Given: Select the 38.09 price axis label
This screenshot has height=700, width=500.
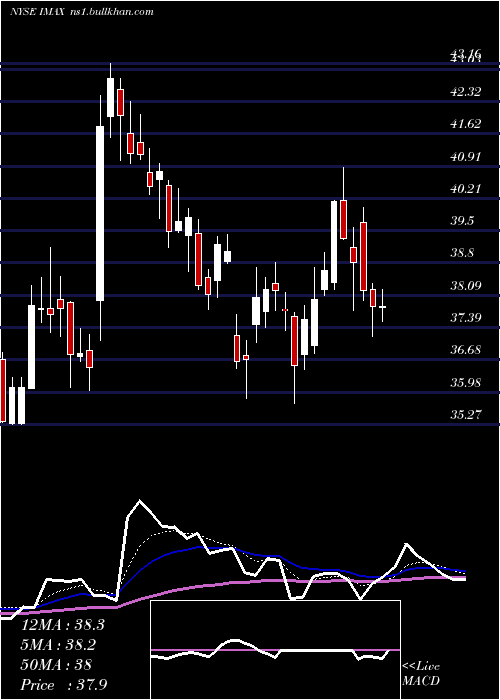Looking at the screenshot, I should (466, 285).
